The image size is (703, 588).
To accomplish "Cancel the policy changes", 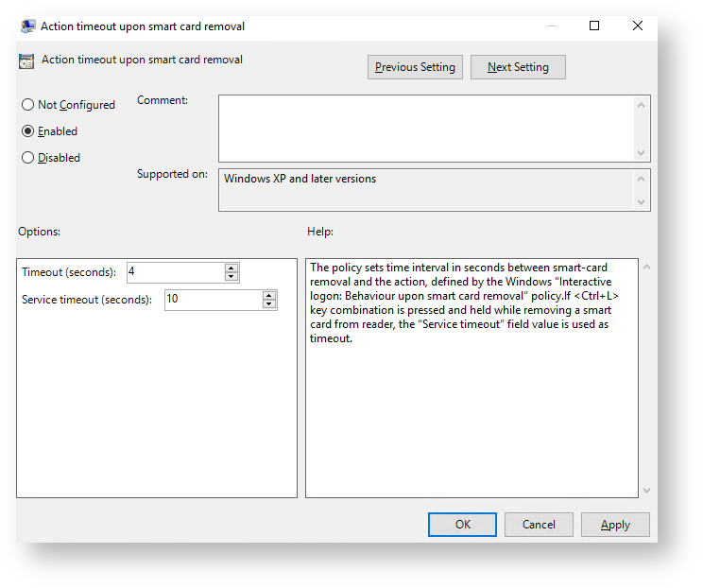I will [x=539, y=525].
